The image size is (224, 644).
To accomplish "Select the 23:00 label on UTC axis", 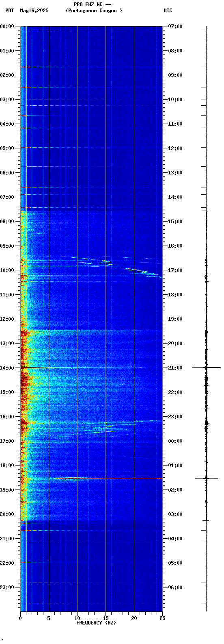I will click(175, 417).
